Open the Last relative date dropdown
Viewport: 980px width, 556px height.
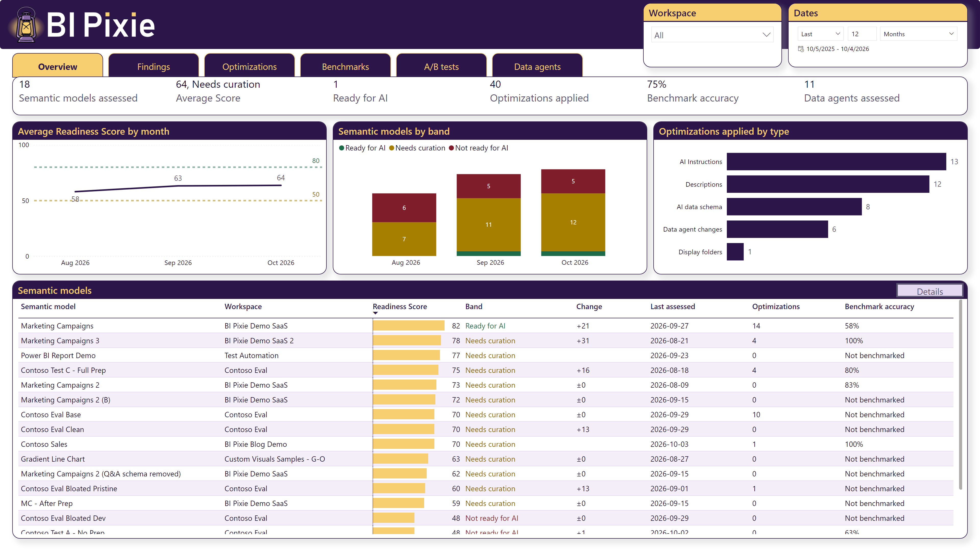tap(820, 34)
